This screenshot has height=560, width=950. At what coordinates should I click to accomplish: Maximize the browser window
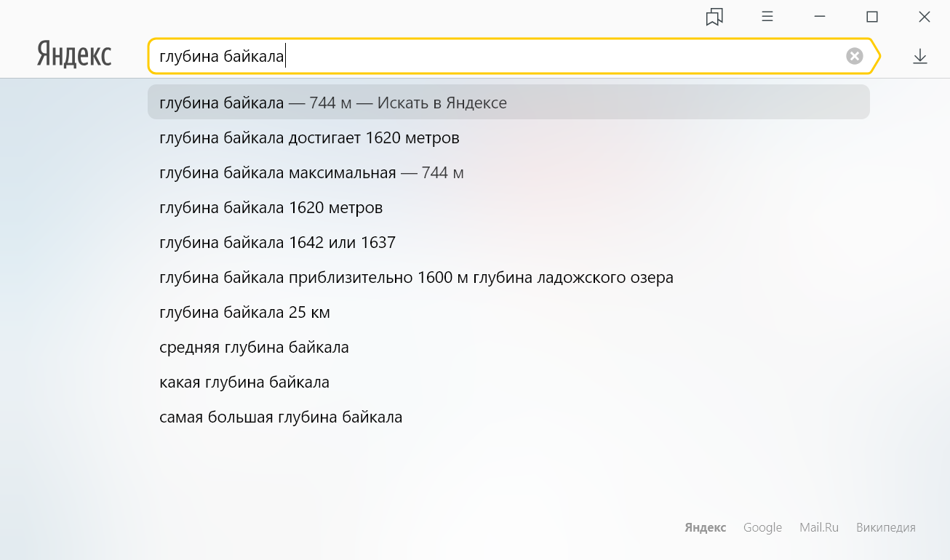[872, 17]
